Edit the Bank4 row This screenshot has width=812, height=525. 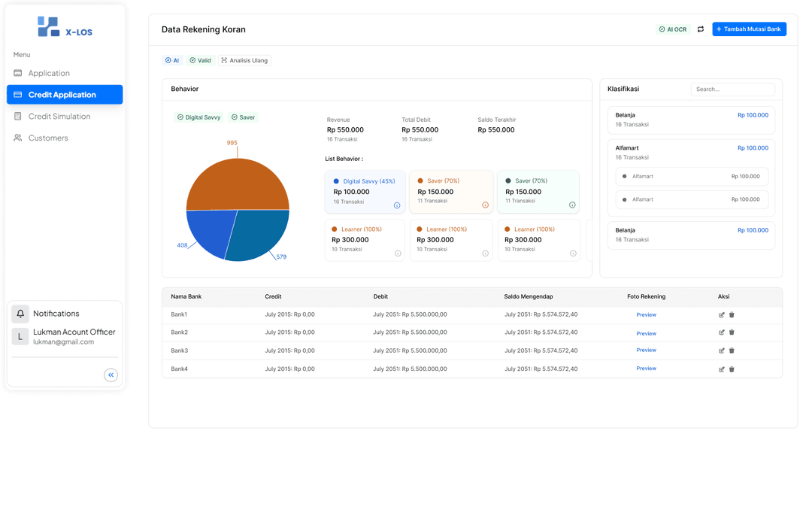click(721, 369)
